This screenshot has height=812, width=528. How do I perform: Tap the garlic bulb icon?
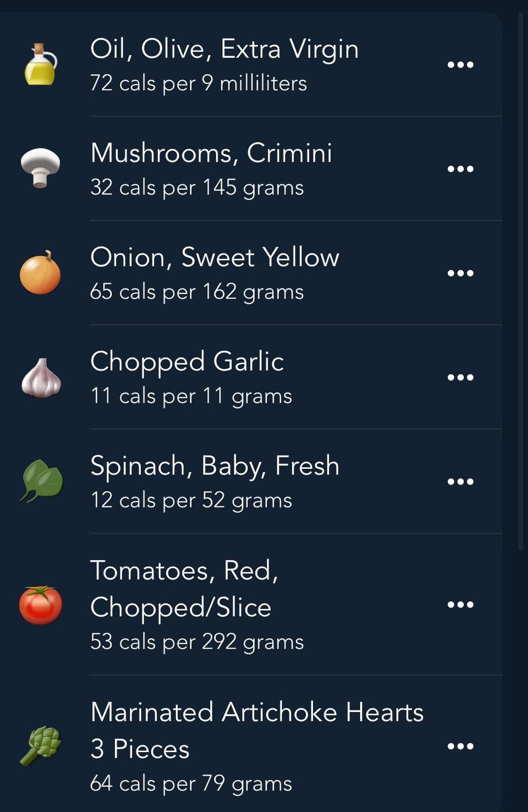(41, 377)
